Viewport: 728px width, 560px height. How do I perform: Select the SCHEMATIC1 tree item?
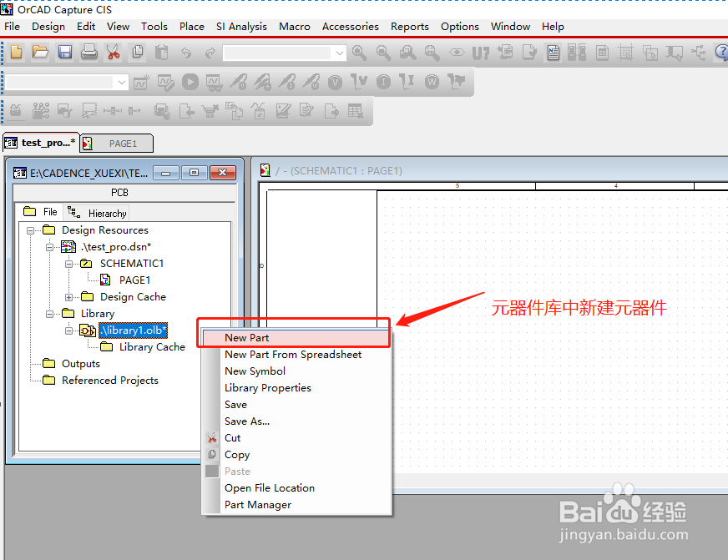[132, 264]
